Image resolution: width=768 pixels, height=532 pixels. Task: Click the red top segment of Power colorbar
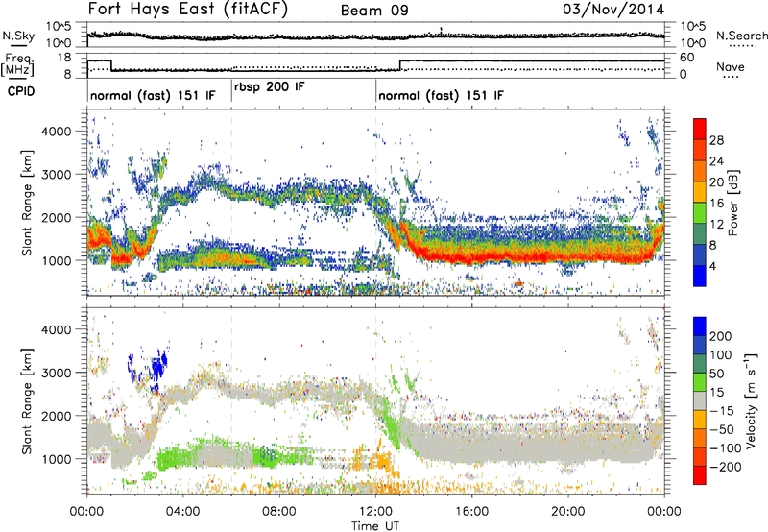click(700, 129)
